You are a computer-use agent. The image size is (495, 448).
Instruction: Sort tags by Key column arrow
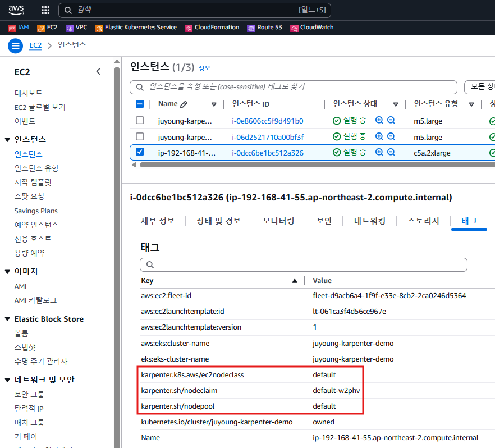(295, 281)
